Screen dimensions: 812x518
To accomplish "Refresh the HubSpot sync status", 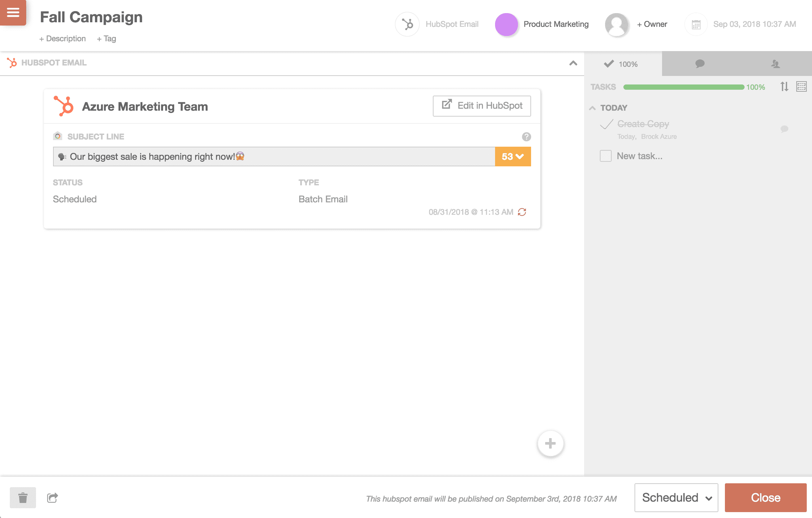I will tap(522, 212).
